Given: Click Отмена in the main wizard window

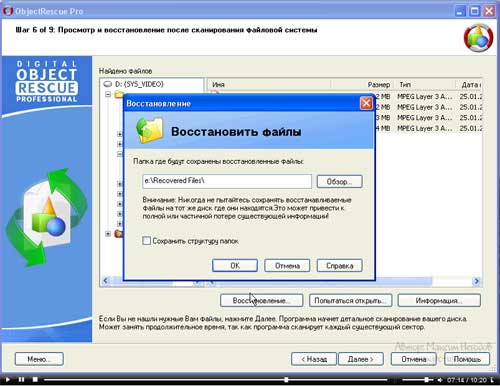Looking at the screenshot, I should [413, 359].
